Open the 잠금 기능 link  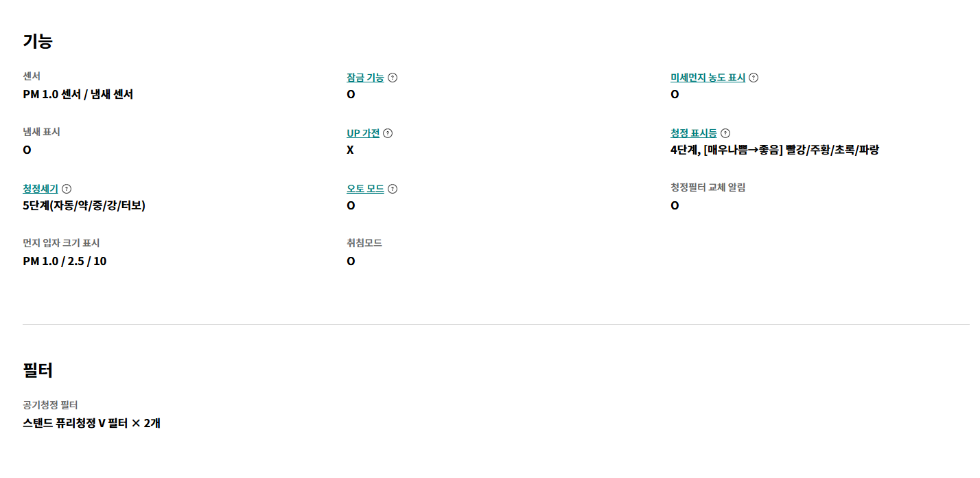365,78
